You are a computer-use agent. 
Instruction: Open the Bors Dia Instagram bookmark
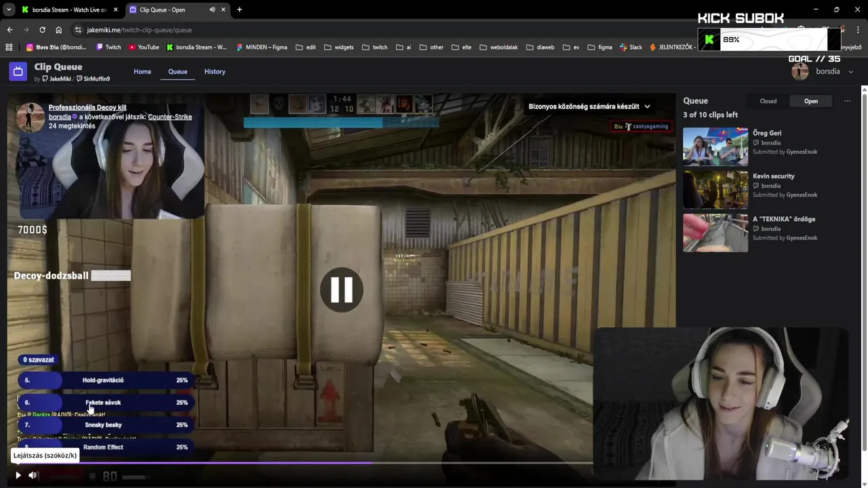pyautogui.click(x=56, y=47)
